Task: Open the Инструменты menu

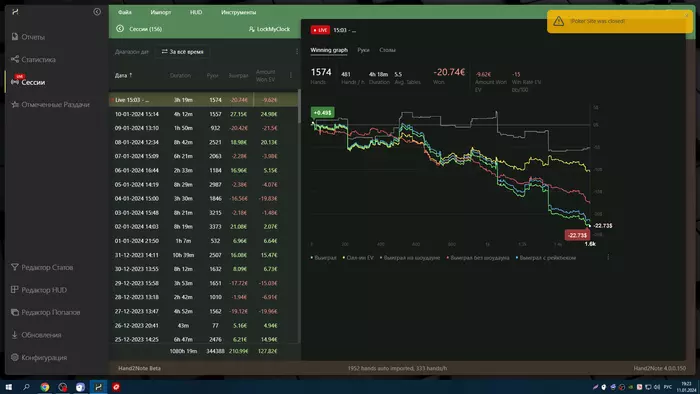Action: click(x=238, y=12)
